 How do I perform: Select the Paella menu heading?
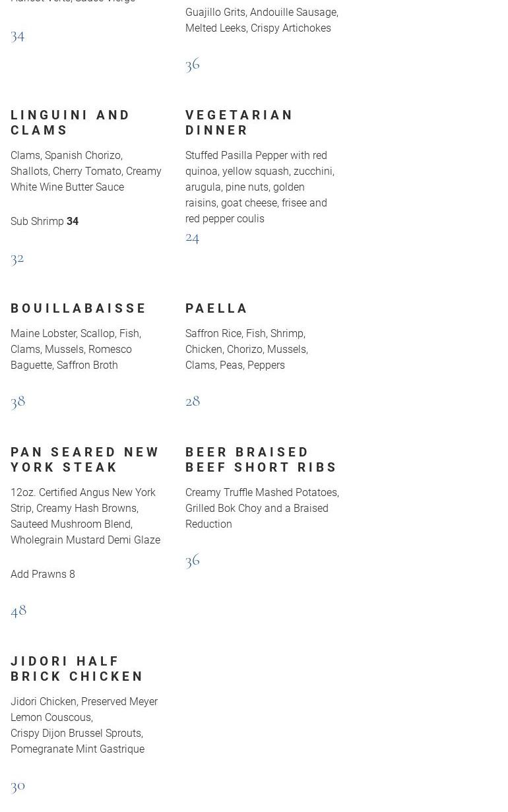tap(216, 308)
